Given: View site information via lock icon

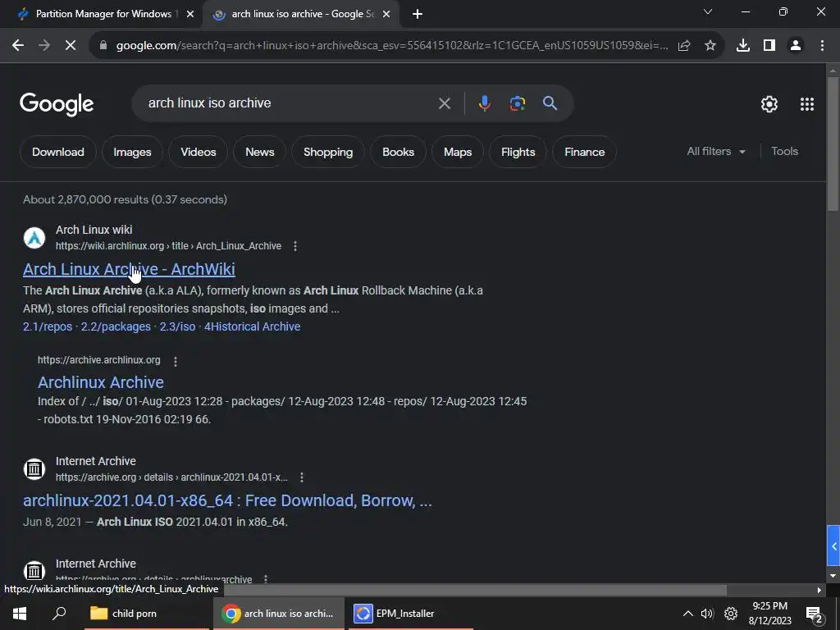Looking at the screenshot, I should pyautogui.click(x=103, y=46).
